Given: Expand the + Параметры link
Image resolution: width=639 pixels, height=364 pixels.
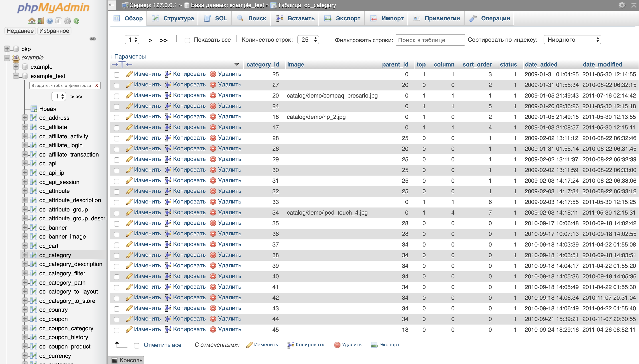Looking at the screenshot, I should click(x=128, y=57).
